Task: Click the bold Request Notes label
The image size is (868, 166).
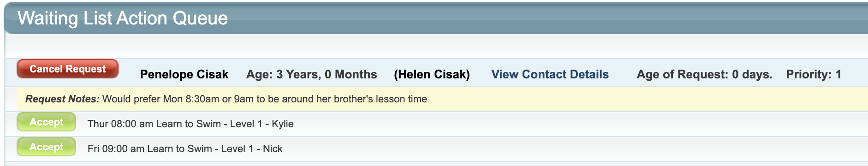Action: pos(62,99)
